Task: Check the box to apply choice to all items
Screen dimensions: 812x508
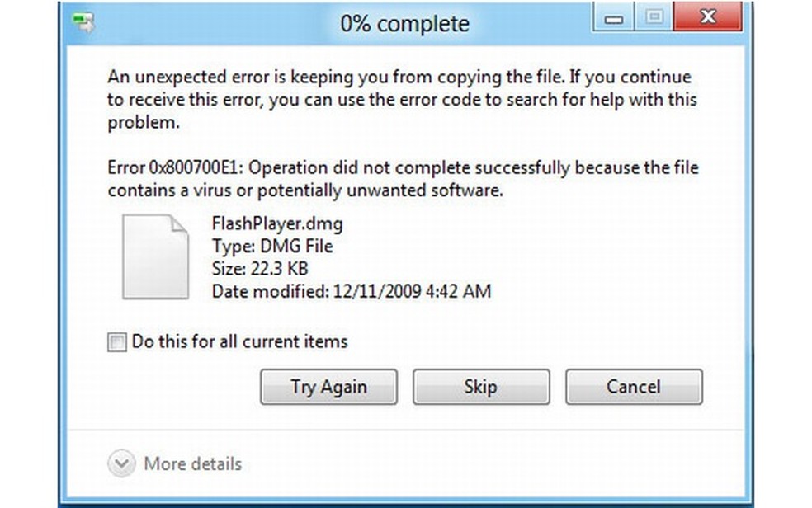Action: tap(116, 341)
